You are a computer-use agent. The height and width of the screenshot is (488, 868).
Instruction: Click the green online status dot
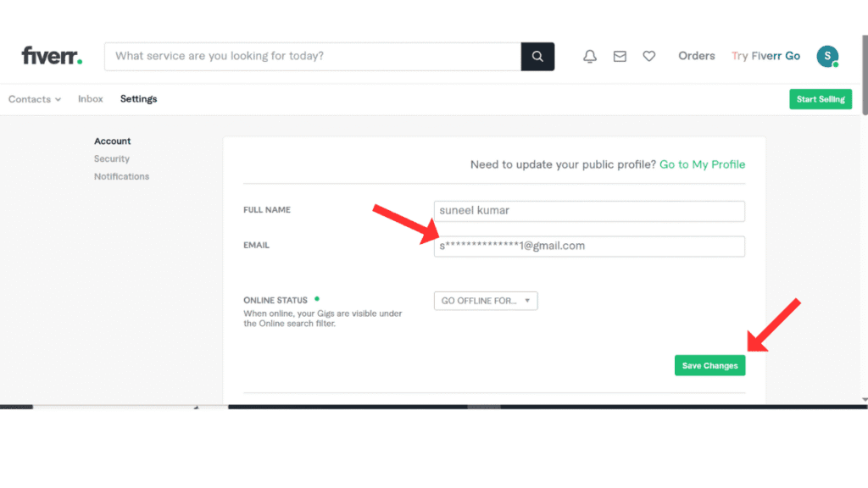(x=318, y=298)
